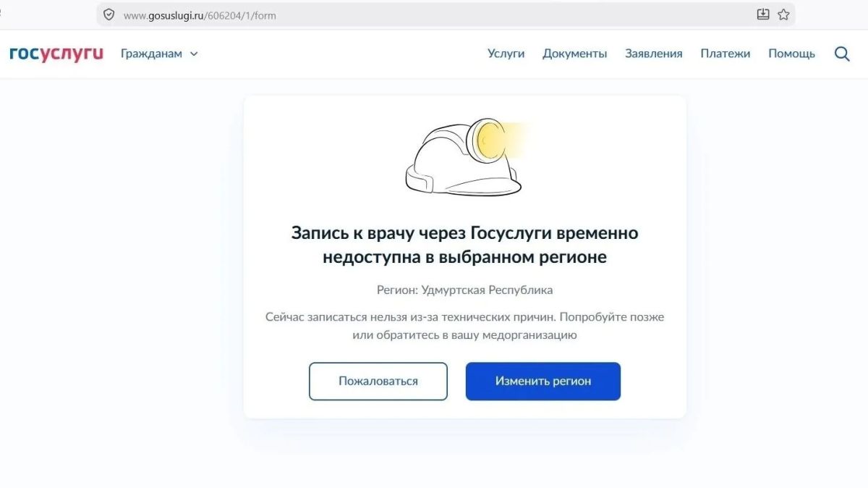The width and height of the screenshot is (868, 488).
Task: Open the Документы section
Action: (x=575, y=54)
